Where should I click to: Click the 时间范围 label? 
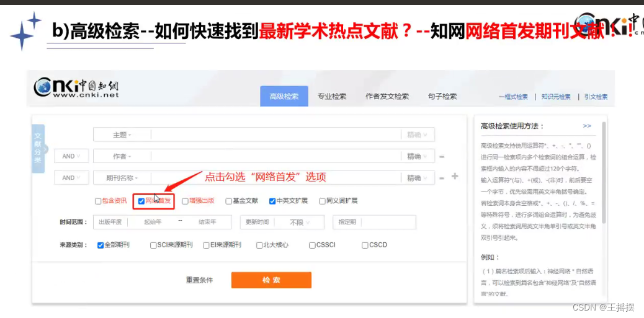[x=73, y=223]
